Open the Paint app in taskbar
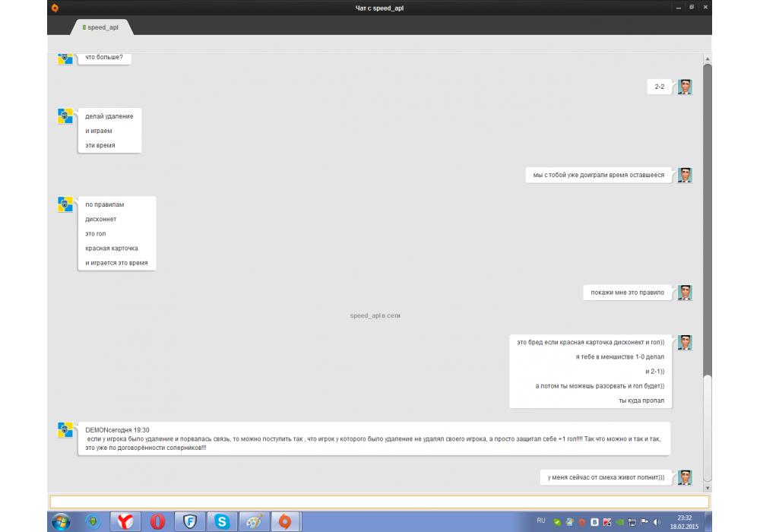Screen dimensions: 760x532 [253, 521]
